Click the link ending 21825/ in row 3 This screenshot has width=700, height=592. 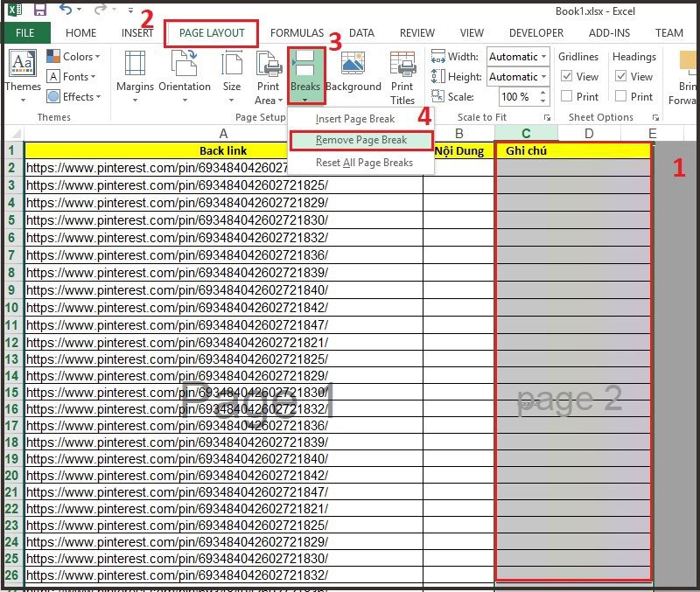click(x=178, y=185)
